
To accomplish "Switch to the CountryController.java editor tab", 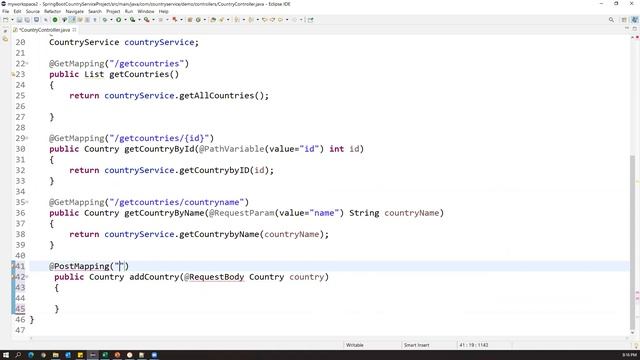I will (x=44, y=30).
